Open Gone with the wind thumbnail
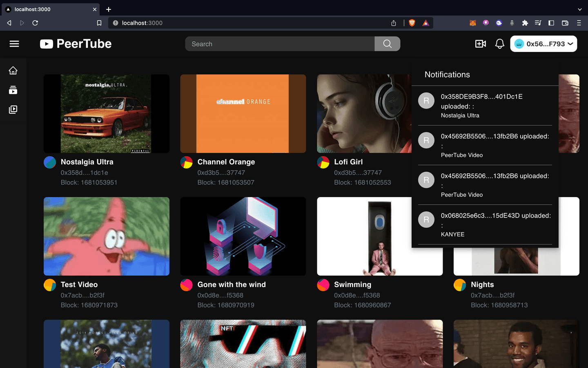Screen dimensions: 588x368 pyautogui.click(x=243, y=236)
